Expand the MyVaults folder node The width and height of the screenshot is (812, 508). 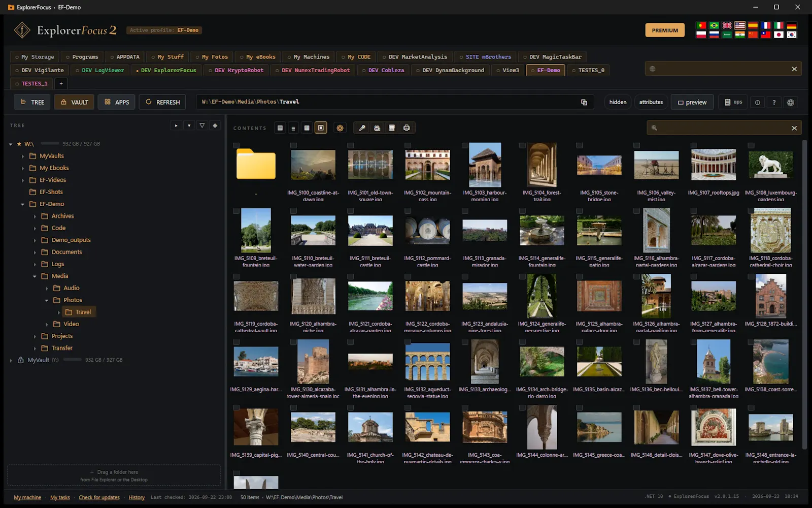click(x=23, y=156)
